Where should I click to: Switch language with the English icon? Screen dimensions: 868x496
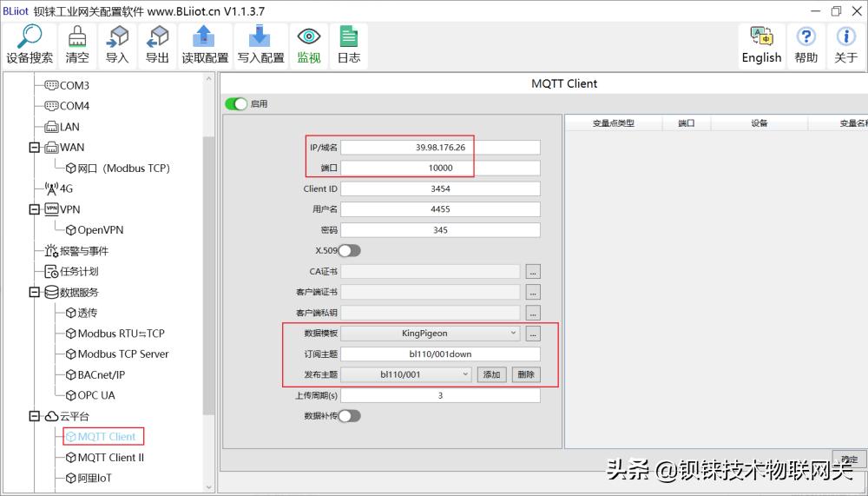pos(762,45)
